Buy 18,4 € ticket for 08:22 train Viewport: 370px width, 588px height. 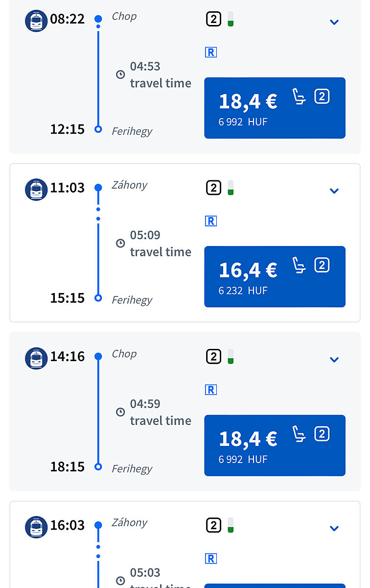(275, 108)
